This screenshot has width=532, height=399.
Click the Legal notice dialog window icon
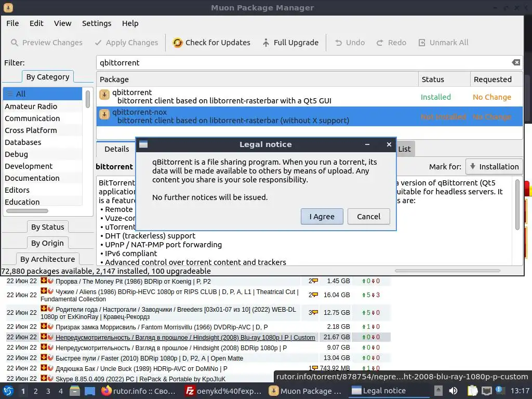143,144
